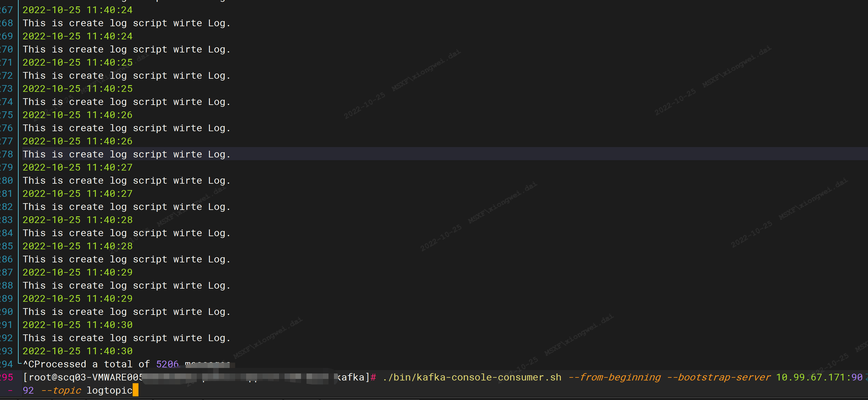Screen dimensions: 868x400
Task: Click the orange text cursor block after logtopic
Action: [x=135, y=390]
